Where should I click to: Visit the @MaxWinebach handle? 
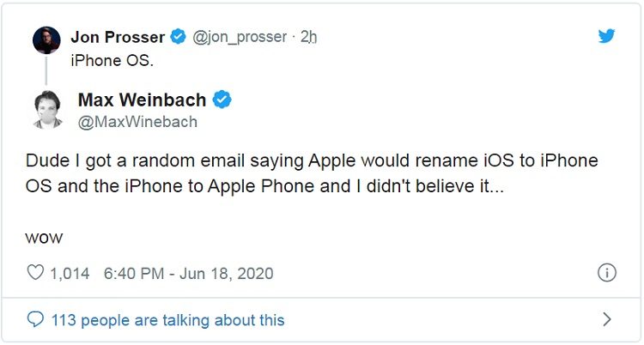(137, 122)
